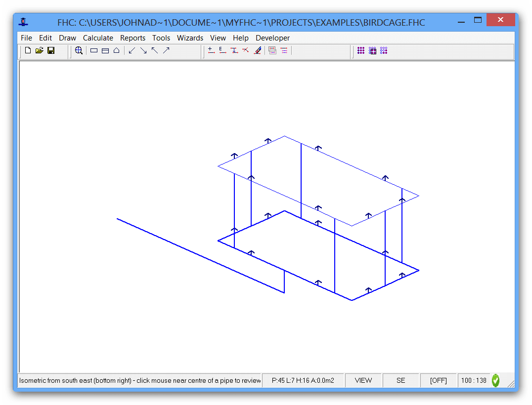Select the Zoom magnifier tool
532x405 pixels.
(x=79, y=50)
